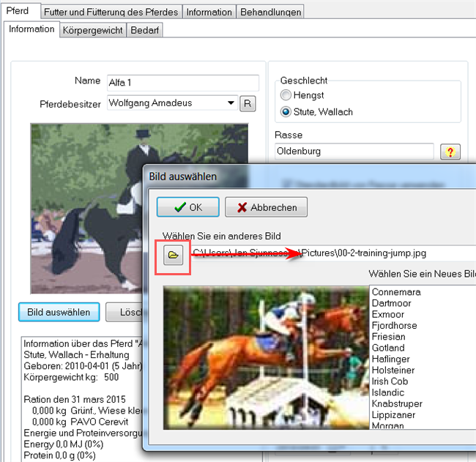Select Gotland in the breed list

(388, 348)
